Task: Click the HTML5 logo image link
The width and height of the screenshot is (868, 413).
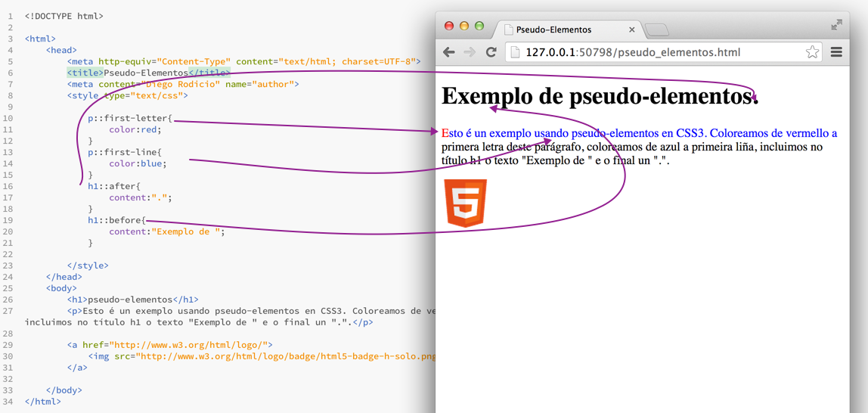Action: point(466,203)
